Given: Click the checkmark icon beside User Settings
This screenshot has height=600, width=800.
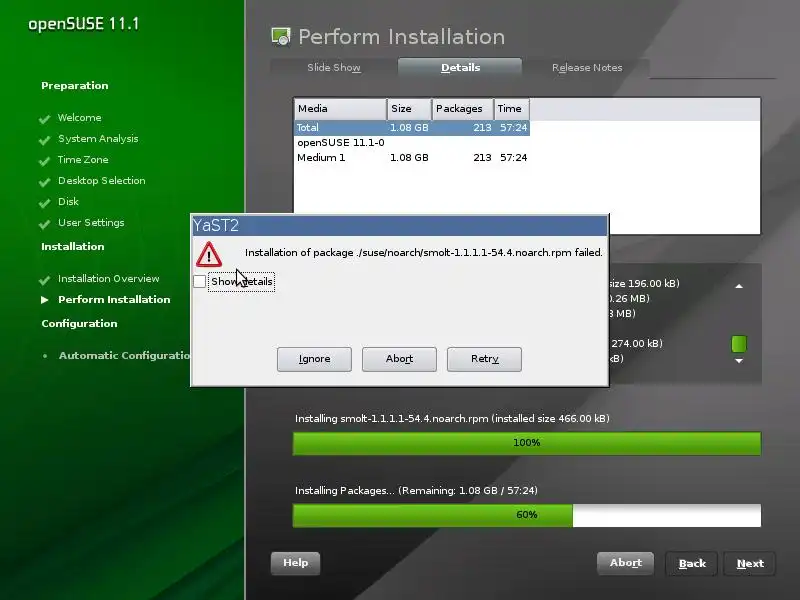Looking at the screenshot, I should (x=45, y=223).
